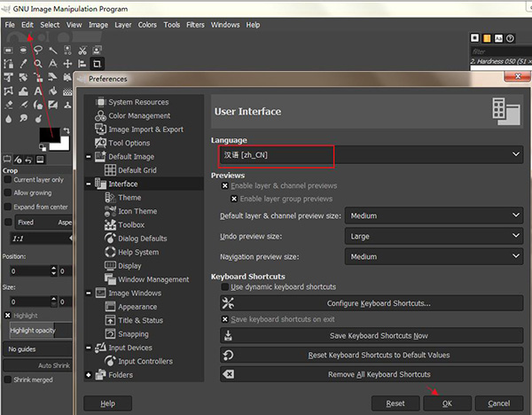Select the Foreground Select tool
The width and height of the screenshot is (532, 415).
pos(97,51)
